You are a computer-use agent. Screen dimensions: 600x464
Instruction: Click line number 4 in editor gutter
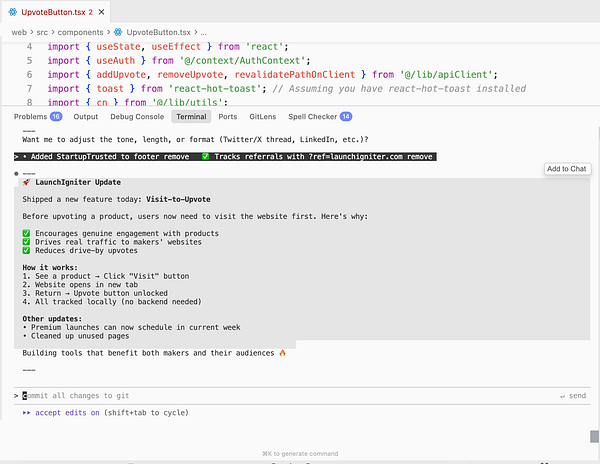click(x=29, y=47)
